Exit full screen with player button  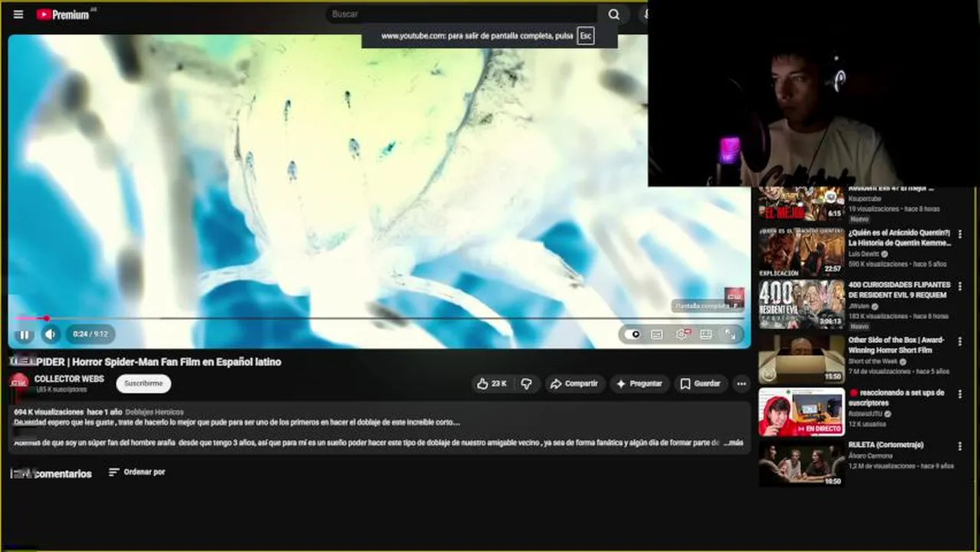coord(730,334)
